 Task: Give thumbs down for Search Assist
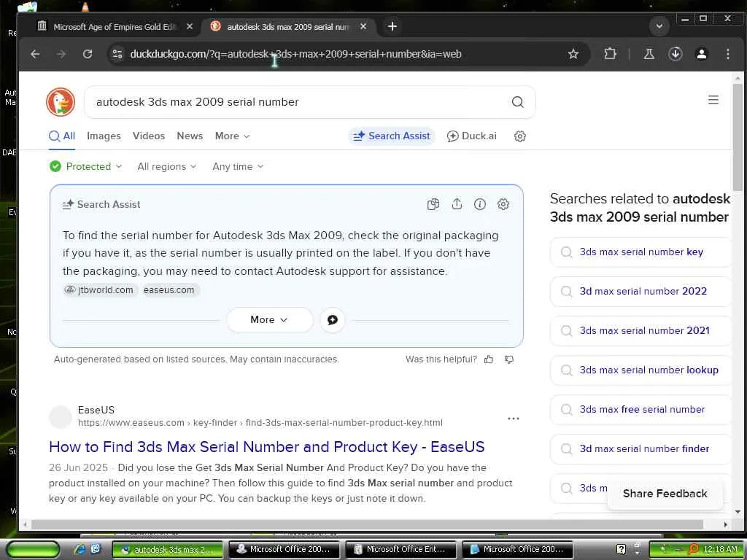point(508,359)
